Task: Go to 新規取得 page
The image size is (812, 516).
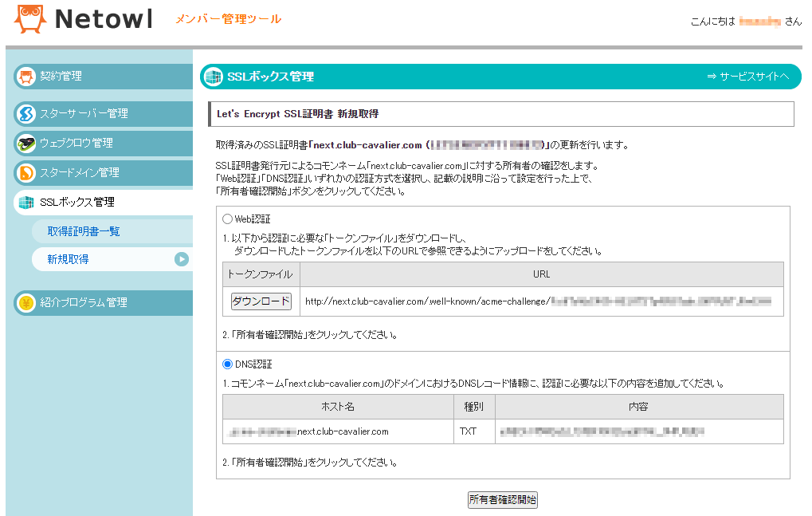Action: (x=112, y=259)
